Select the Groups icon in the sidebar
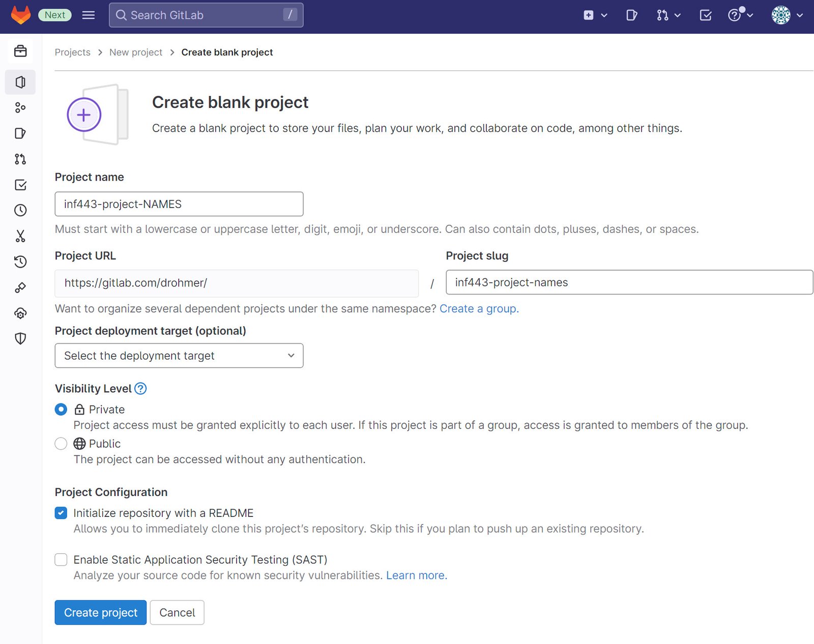The height and width of the screenshot is (644, 814). pyautogui.click(x=20, y=107)
